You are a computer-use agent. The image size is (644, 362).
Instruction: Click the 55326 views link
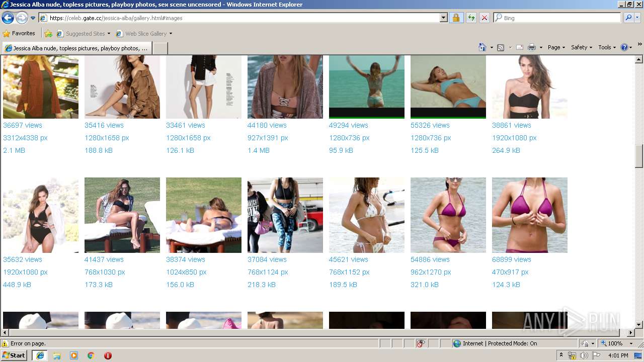coord(430,125)
